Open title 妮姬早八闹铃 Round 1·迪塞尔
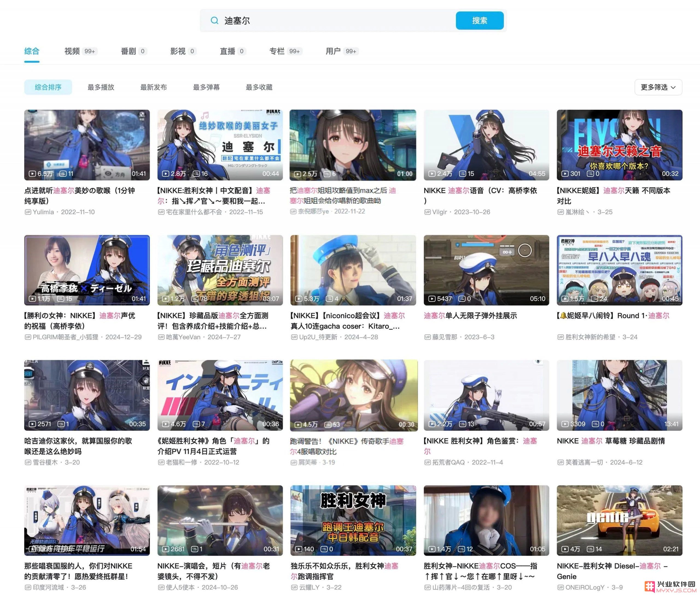The image size is (700, 597). tap(613, 316)
